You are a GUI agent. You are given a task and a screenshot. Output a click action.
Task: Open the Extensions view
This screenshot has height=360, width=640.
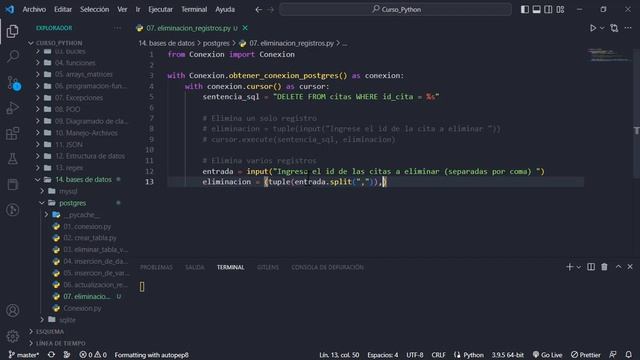pyautogui.click(x=13, y=133)
